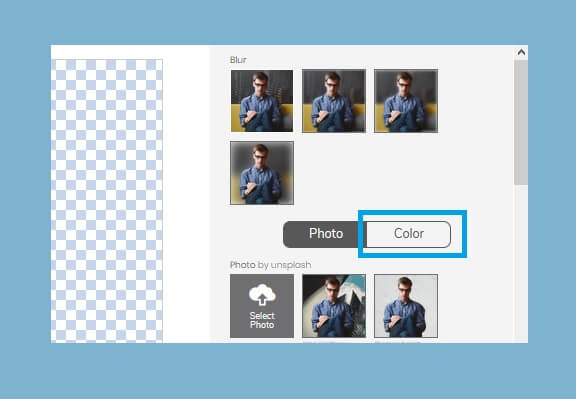Click the Blur section label
The width and height of the screenshot is (576, 399).
point(238,60)
